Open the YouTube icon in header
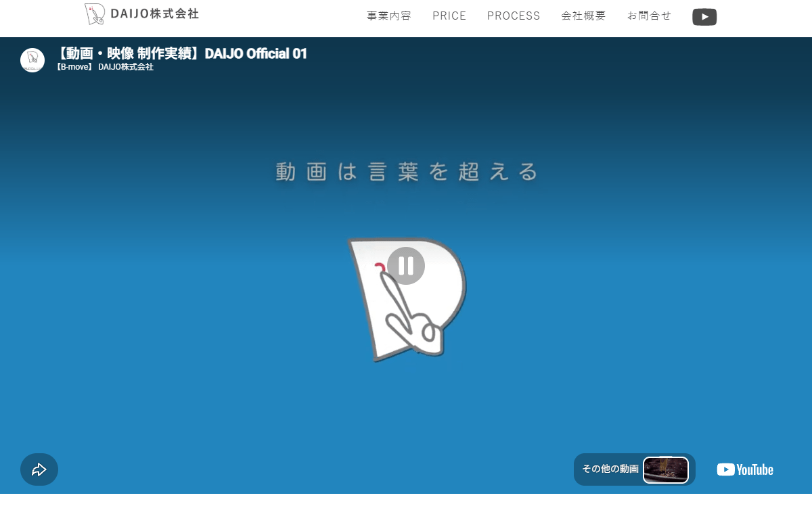 (704, 17)
